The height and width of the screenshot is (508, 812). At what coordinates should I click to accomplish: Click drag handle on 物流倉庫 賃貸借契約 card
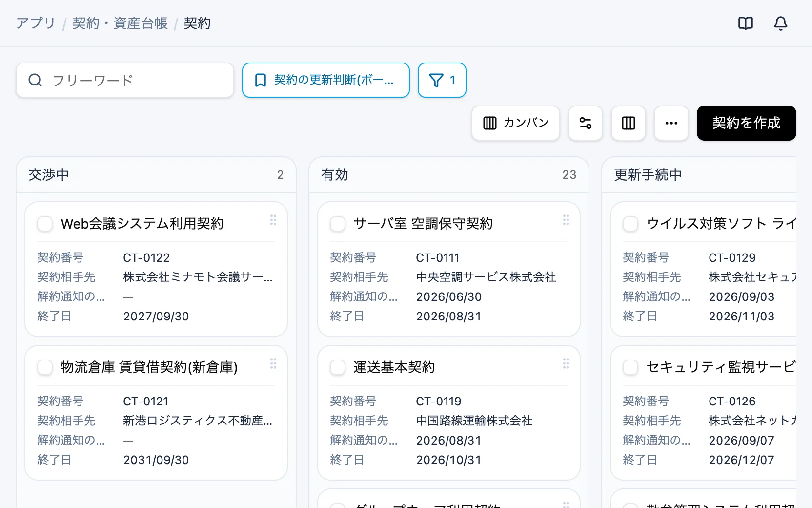(x=273, y=363)
